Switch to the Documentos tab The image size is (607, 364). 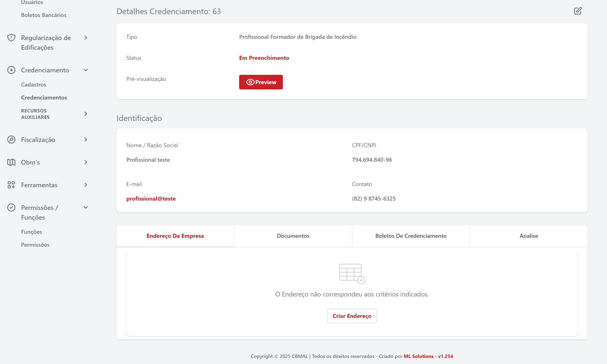pos(293,236)
